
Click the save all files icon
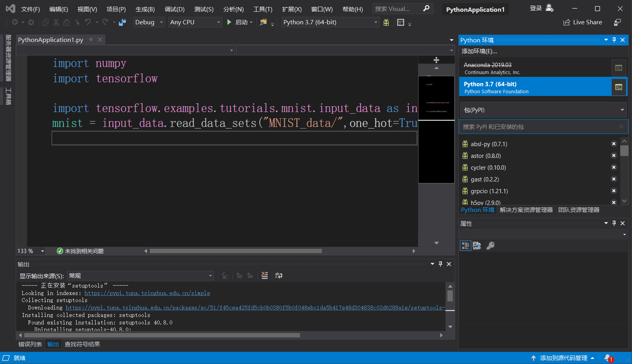pos(122,22)
